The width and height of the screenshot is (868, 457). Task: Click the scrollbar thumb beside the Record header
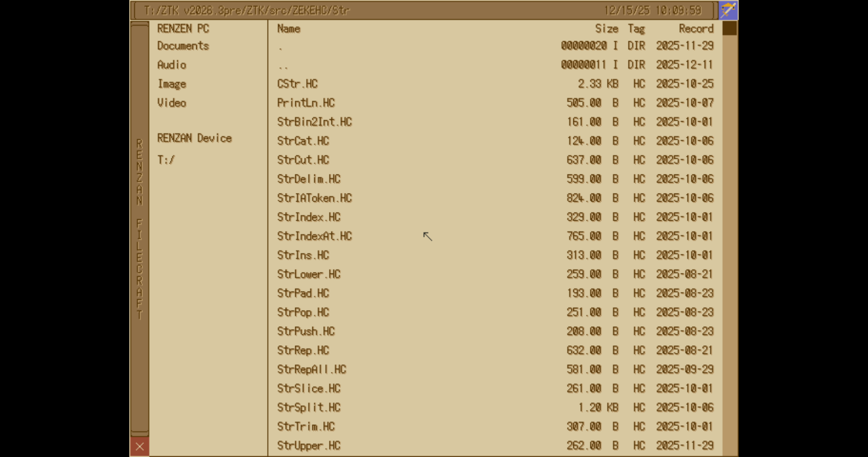[x=729, y=28]
